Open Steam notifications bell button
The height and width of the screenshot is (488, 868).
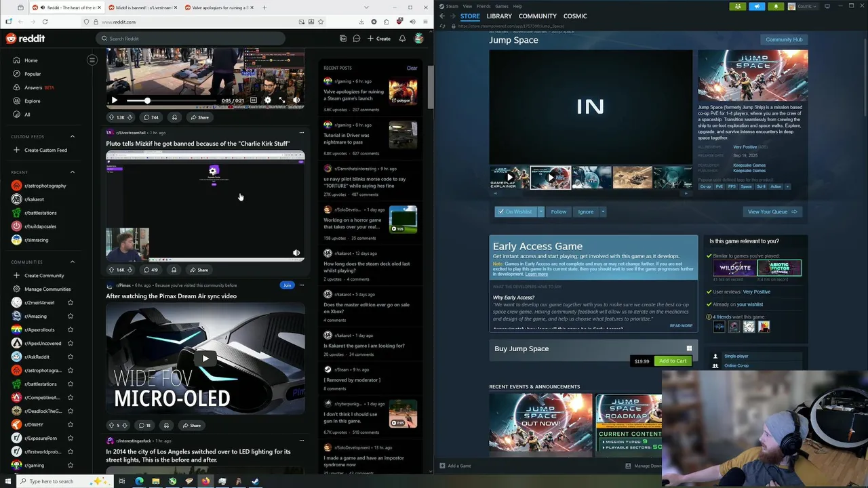[x=776, y=6]
